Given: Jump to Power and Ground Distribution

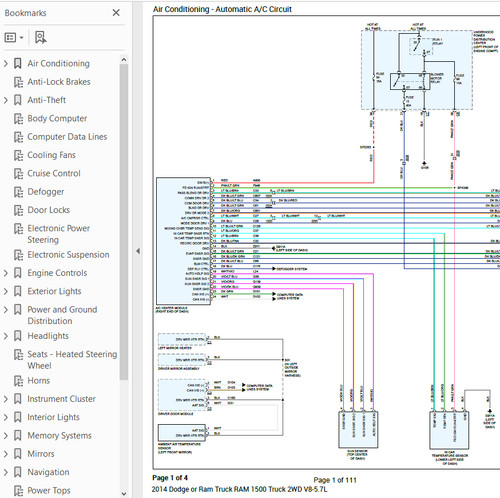Looking at the screenshot, I should tap(62, 315).
